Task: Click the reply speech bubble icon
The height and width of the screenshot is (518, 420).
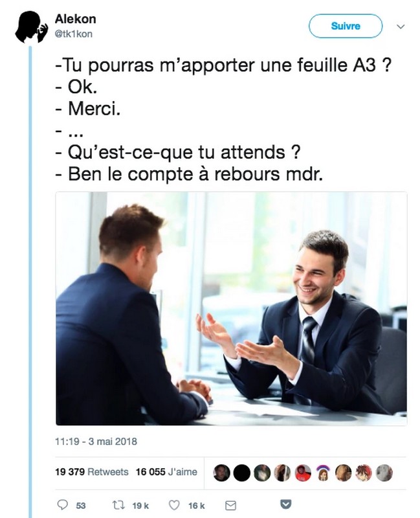Action: point(62,505)
